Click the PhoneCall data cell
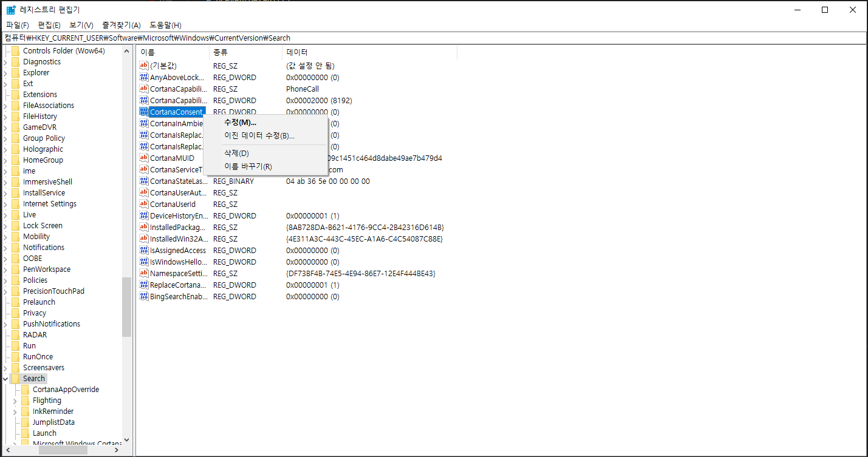 tap(302, 89)
